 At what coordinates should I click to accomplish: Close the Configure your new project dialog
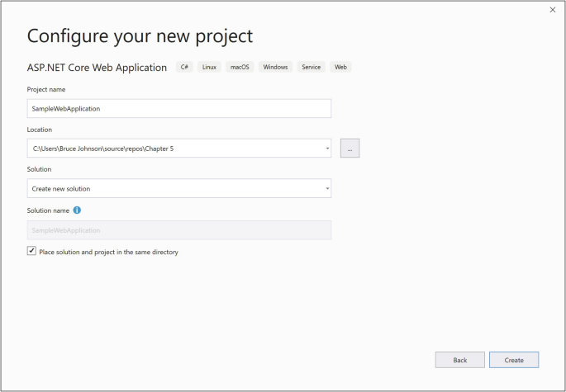pyautogui.click(x=553, y=10)
